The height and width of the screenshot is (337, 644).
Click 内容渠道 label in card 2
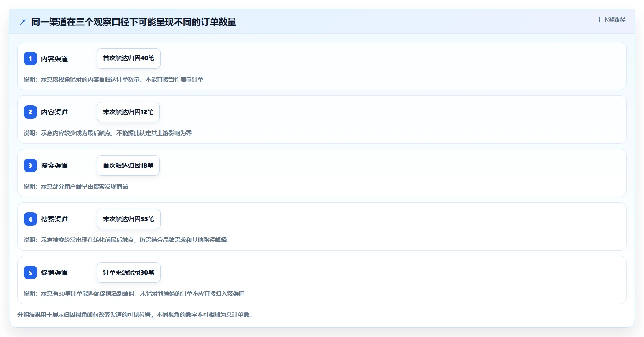(54, 112)
